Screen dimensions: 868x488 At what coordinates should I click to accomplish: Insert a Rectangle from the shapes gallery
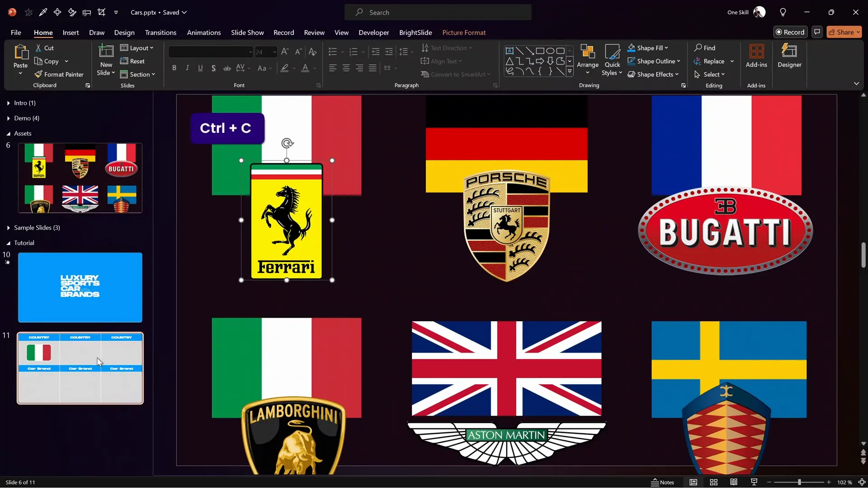coord(540,51)
